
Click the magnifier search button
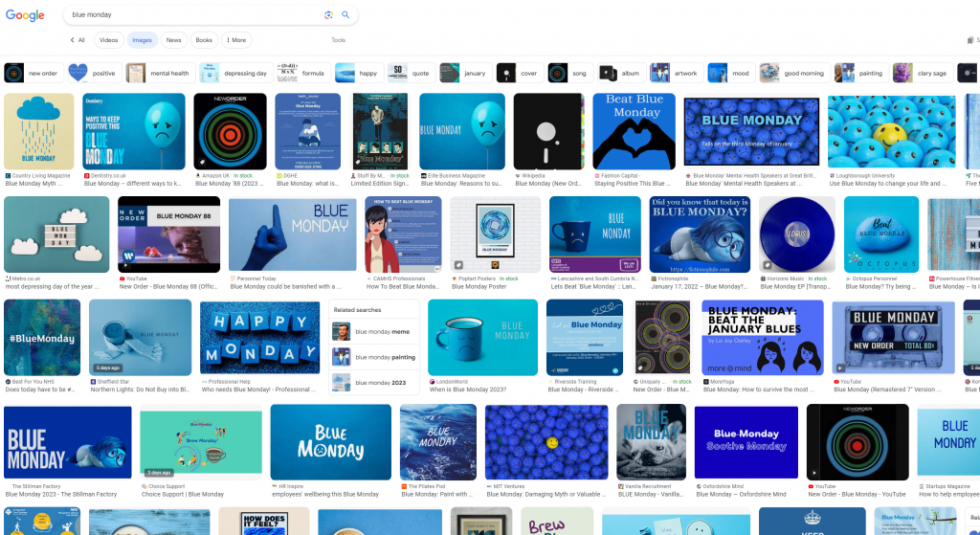[x=345, y=15]
